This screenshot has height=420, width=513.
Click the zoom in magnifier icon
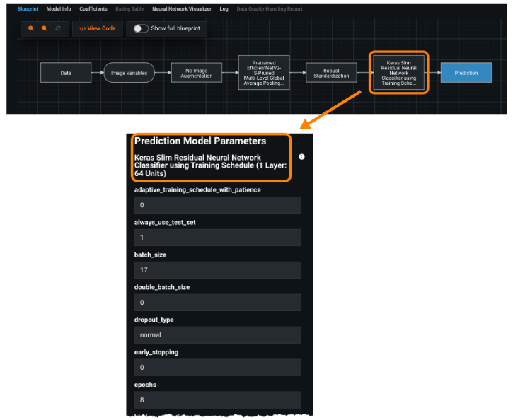point(31,28)
